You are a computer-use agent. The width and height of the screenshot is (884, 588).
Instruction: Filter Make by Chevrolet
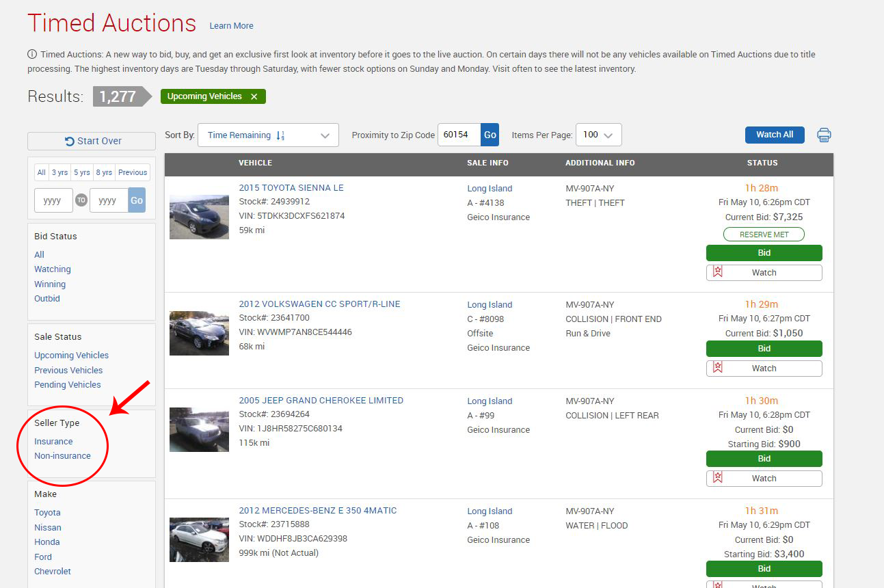[53, 572]
